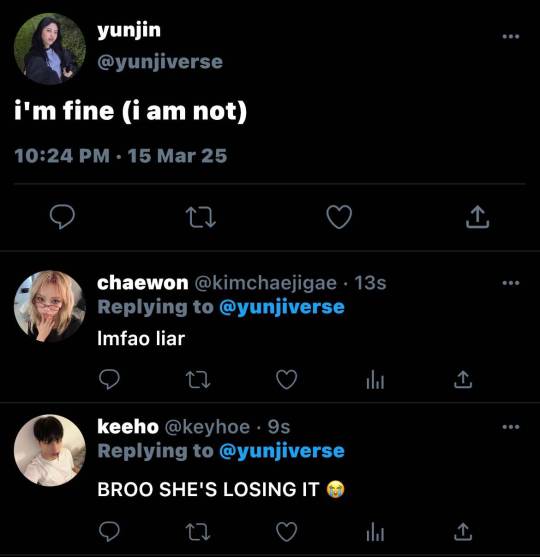
Task: Like keeho's reply
Action: (286, 532)
